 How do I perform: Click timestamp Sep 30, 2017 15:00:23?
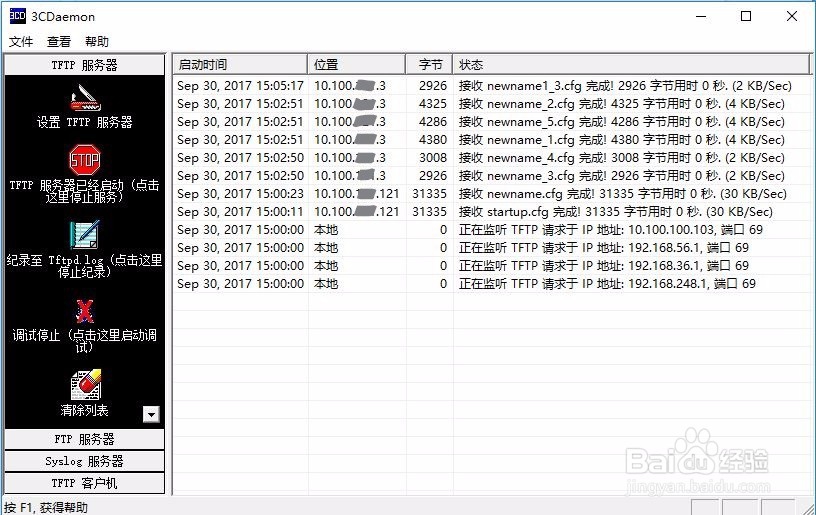pos(240,194)
